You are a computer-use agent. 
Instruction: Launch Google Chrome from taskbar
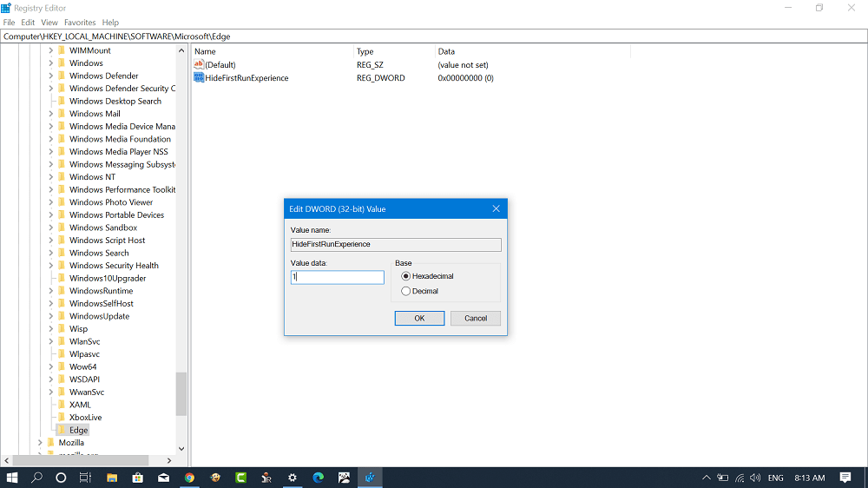pyautogui.click(x=189, y=478)
